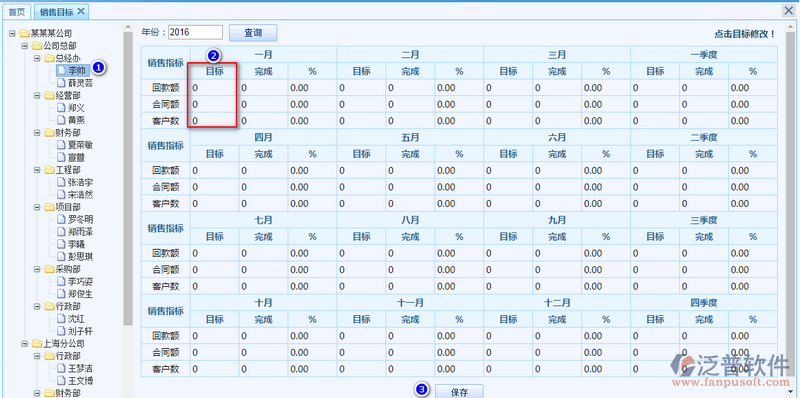
Task: Collapse the 总经办 tree node
Action: [37, 58]
